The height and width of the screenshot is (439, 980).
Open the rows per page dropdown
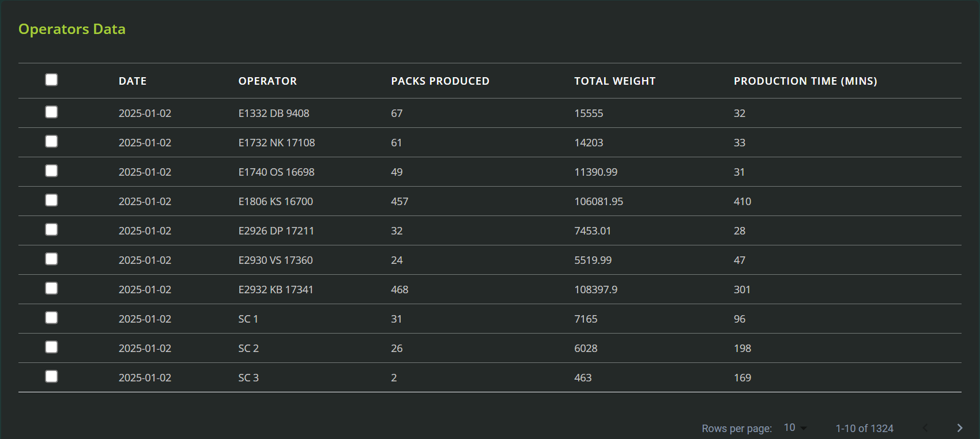click(795, 428)
